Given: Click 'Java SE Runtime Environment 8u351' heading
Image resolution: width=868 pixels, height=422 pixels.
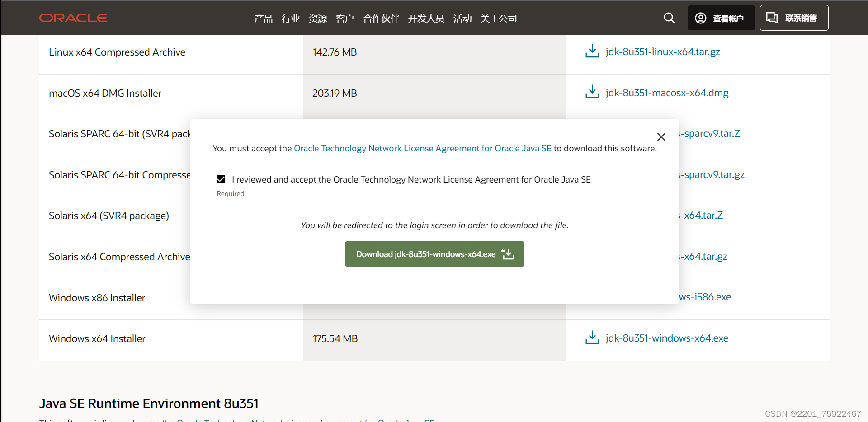Looking at the screenshot, I should (x=149, y=403).
